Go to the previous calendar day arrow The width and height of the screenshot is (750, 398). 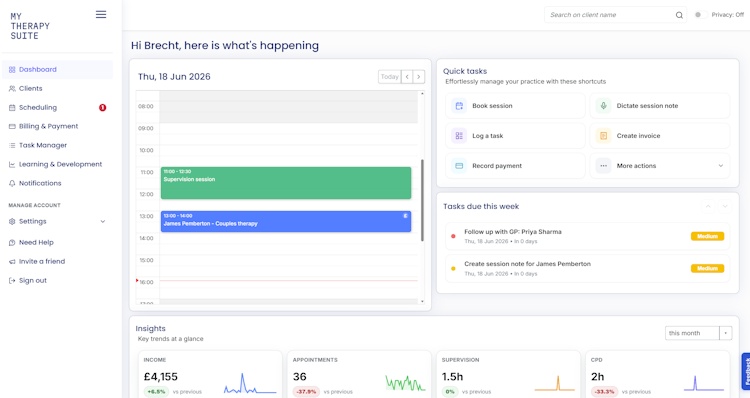(407, 77)
